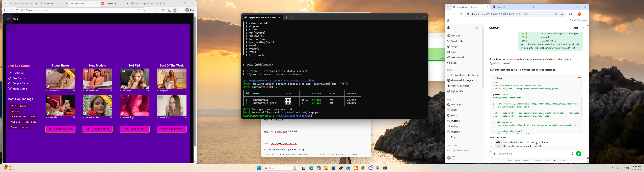644x172 pixels.
Task: Bookmark ChatGPT page with star icon
Action: pyautogui.click(x=562, y=14)
